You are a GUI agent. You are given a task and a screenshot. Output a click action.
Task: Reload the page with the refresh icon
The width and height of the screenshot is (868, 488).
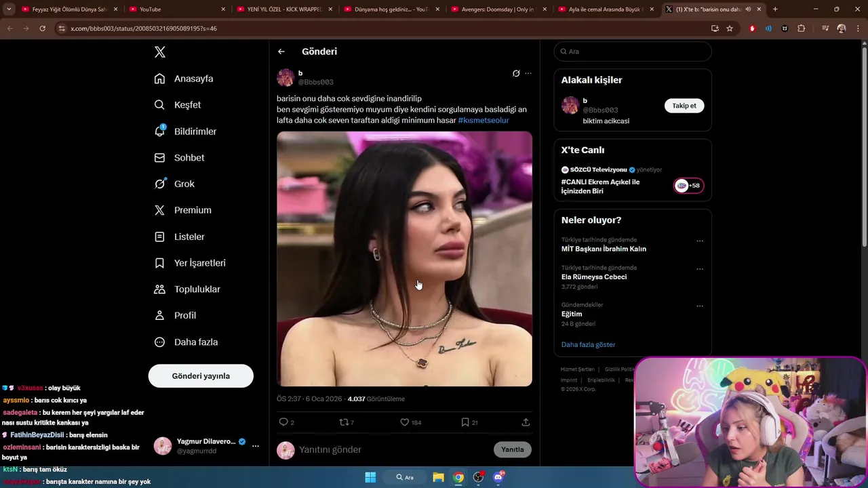[x=42, y=28]
